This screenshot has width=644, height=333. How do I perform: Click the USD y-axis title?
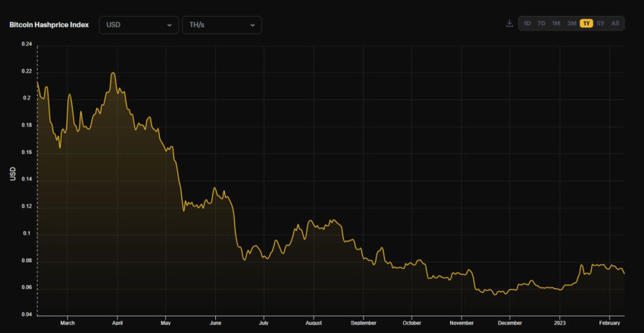click(13, 174)
